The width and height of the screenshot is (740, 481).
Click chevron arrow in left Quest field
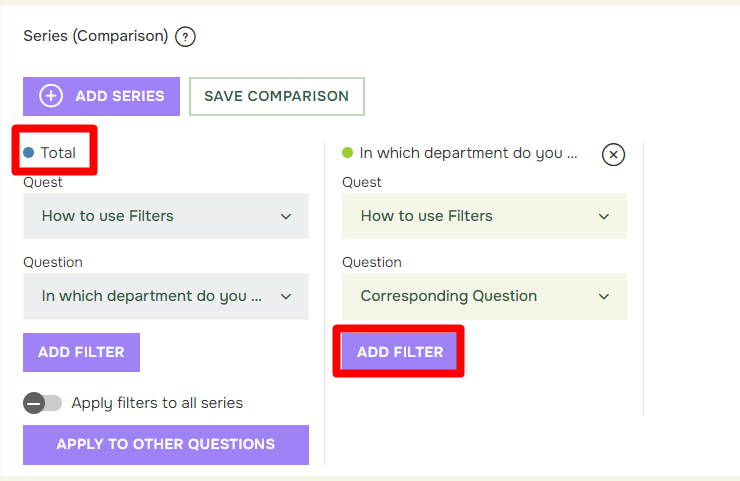[x=286, y=217]
